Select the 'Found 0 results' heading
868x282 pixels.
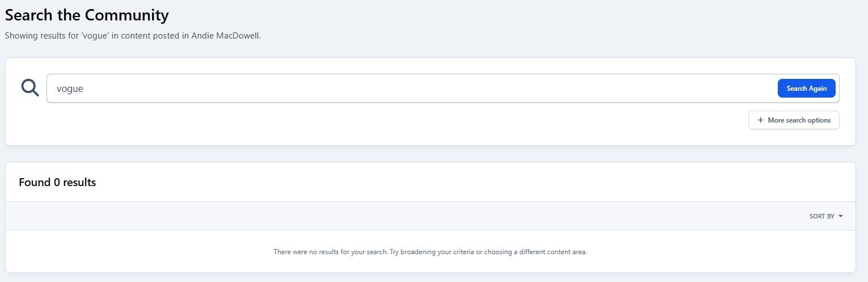coord(57,182)
